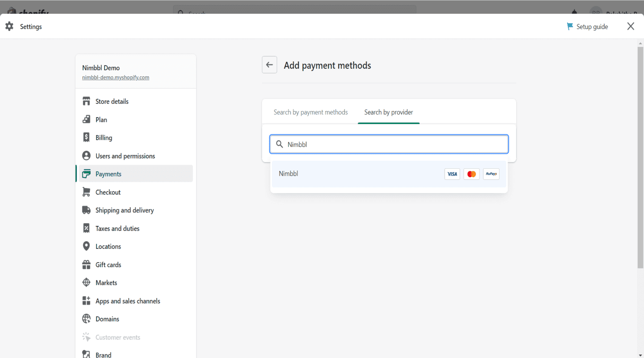
Task: Click the Mastercard logo
Action: 471,174
